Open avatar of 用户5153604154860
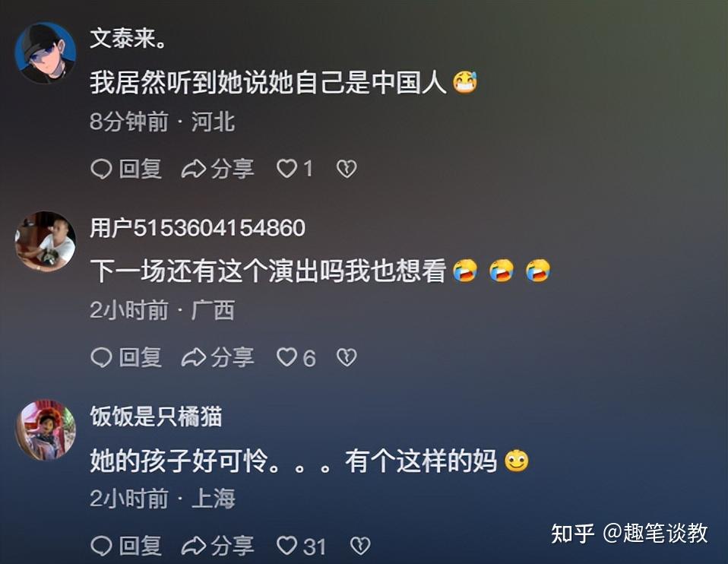The image size is (728, 564). click(x=46, y=242)
